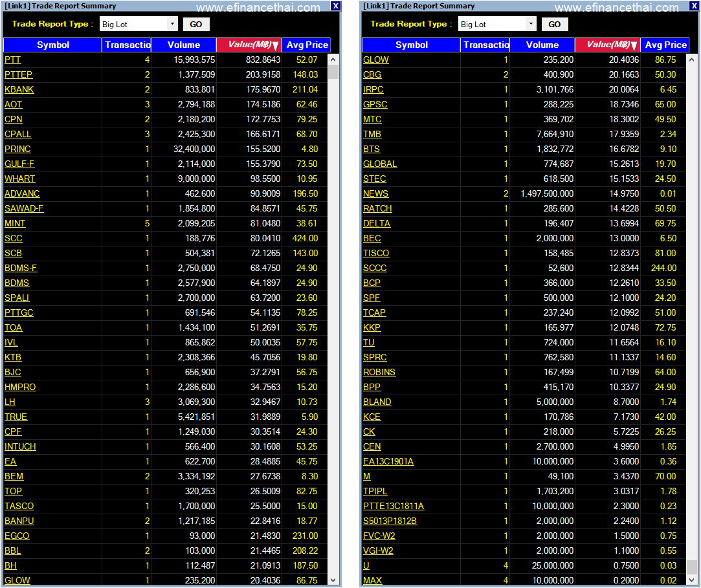Click scrollbar thumb in left window
701x588 pixels.
pos(333,72)
